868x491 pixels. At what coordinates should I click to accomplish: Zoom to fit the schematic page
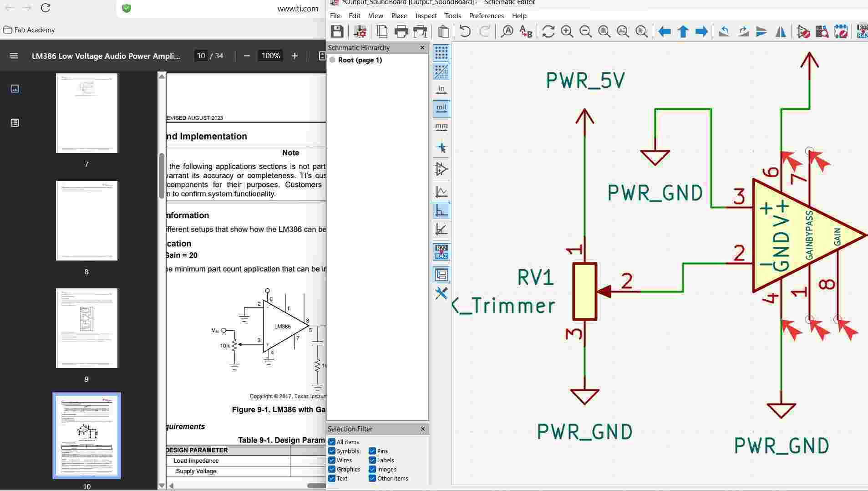604,31
